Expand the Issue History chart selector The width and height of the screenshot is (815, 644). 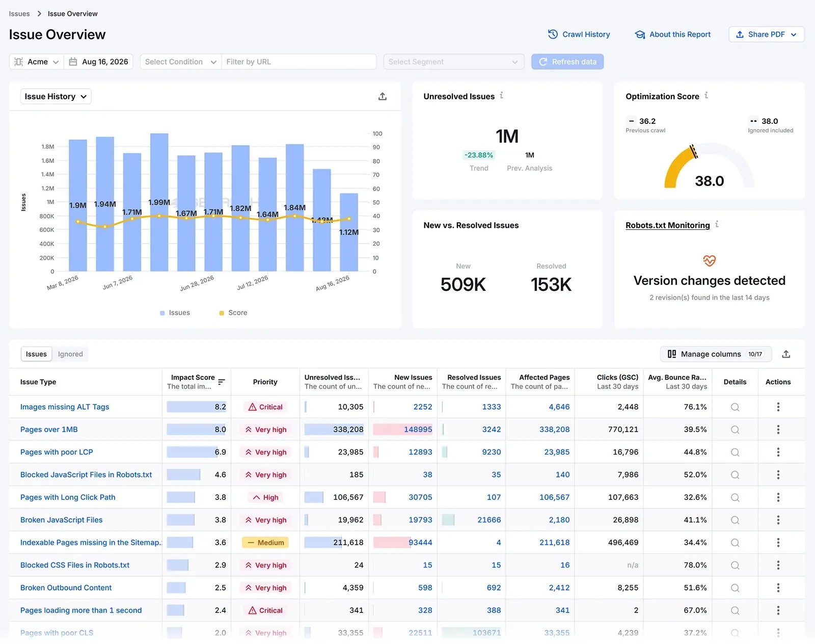coord(56,96)
